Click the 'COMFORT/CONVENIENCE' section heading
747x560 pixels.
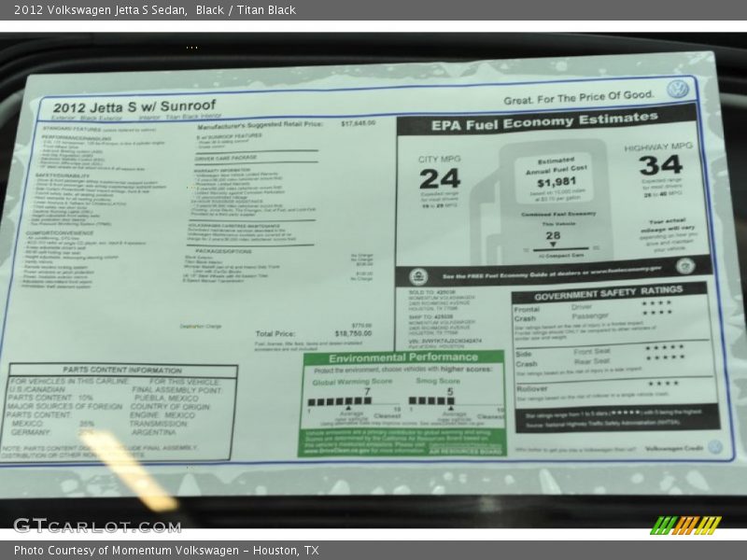(60, 232)
